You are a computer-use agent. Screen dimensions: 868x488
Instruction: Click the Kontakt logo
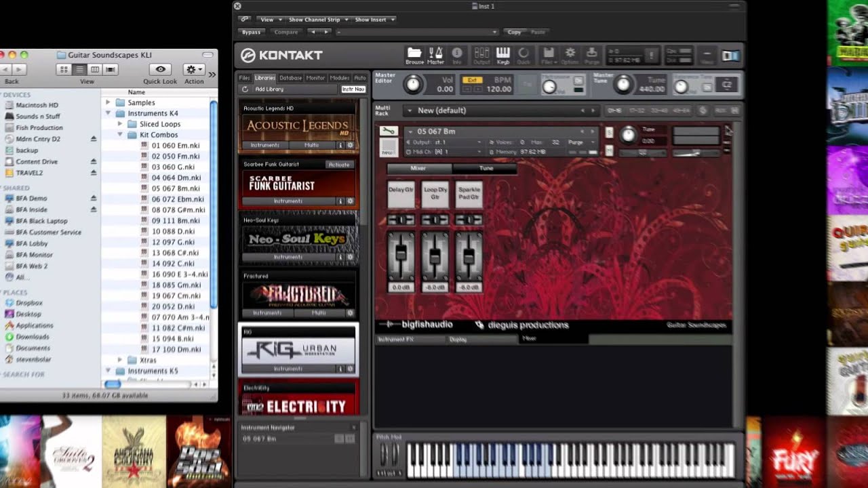click(x=282, y=56)
